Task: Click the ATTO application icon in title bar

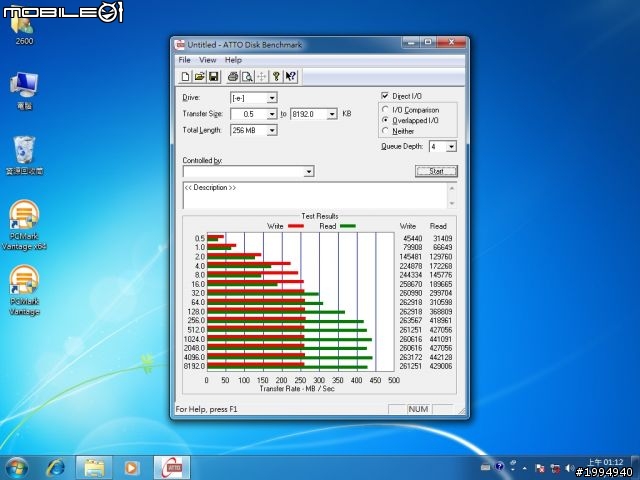Action: click(x=180, y=44)
